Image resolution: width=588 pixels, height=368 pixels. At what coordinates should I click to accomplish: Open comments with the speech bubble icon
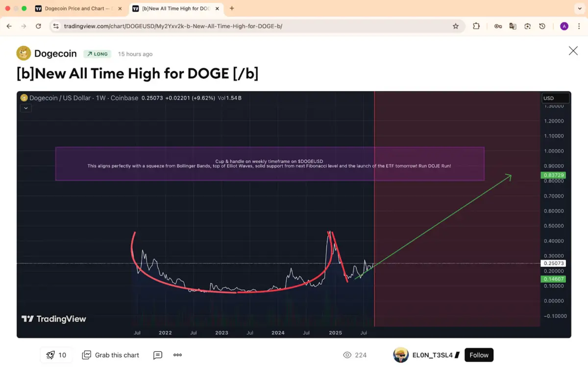tap(158, 355)
